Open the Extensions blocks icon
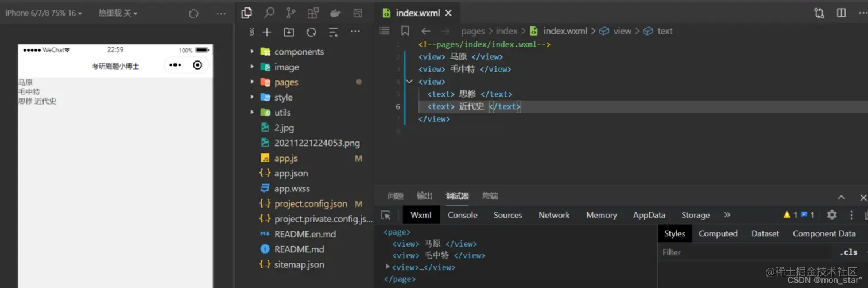Screen dimensions: 868x288 click(x=313, y=13)
